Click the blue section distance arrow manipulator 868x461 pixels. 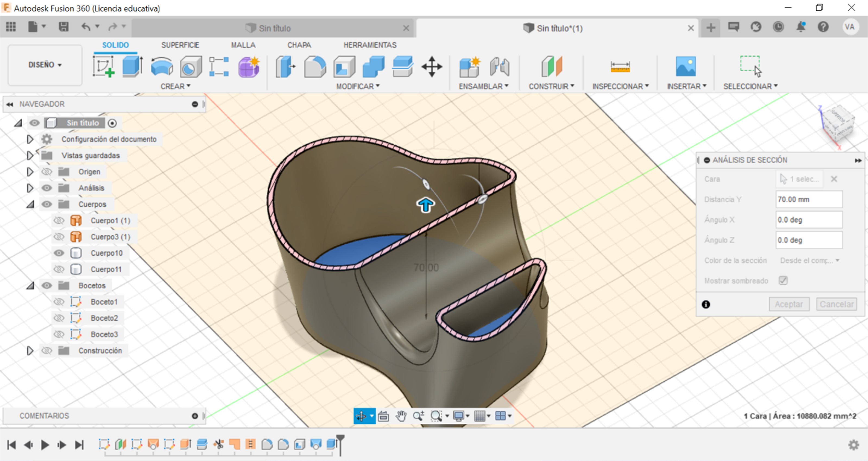coord(425,205)
